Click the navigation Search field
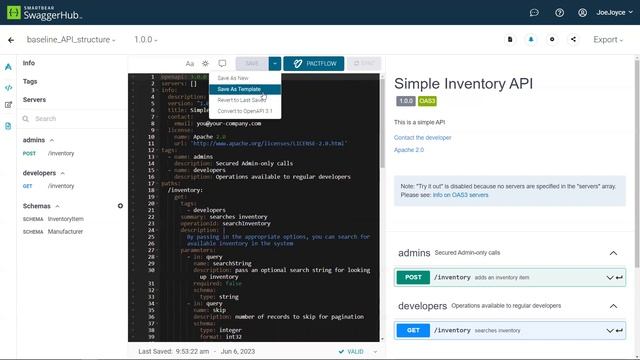This screenshot has width=640, height=360. coord(72,119)
